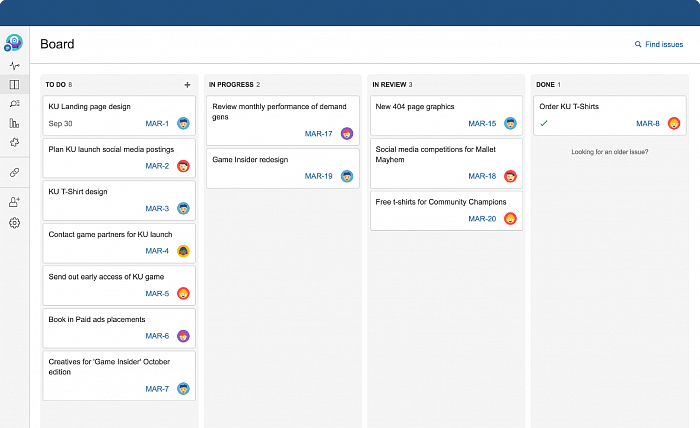The image size is (700, 428).
Task: Open the MAR-8 issue key link
Action: click(647, 123)
